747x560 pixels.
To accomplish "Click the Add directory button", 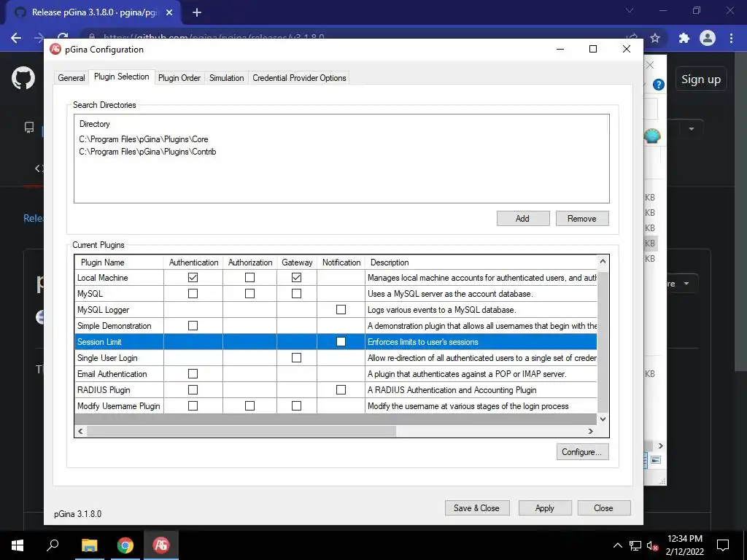I will click(x=522, y=219).
